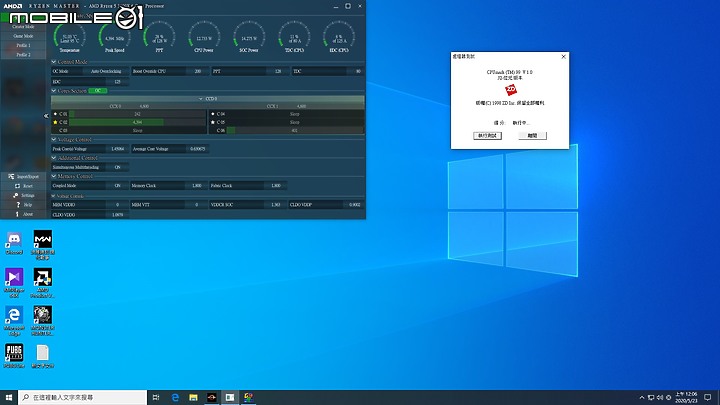Image resolution: width=720 pixels, height=405 pixels.
Task: Collapse the Cores Section
Action: [54, 91]
